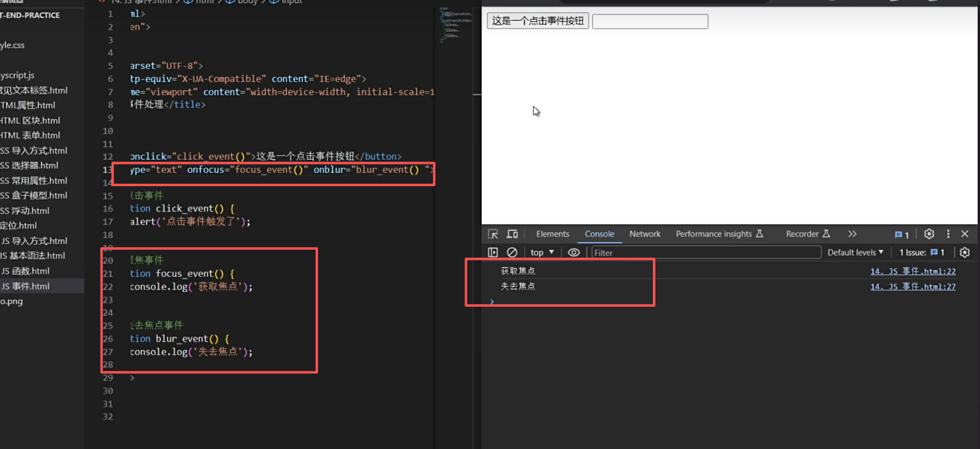Switch to the Elements tab
Screen dimensions: 980x449
[552, 234]
